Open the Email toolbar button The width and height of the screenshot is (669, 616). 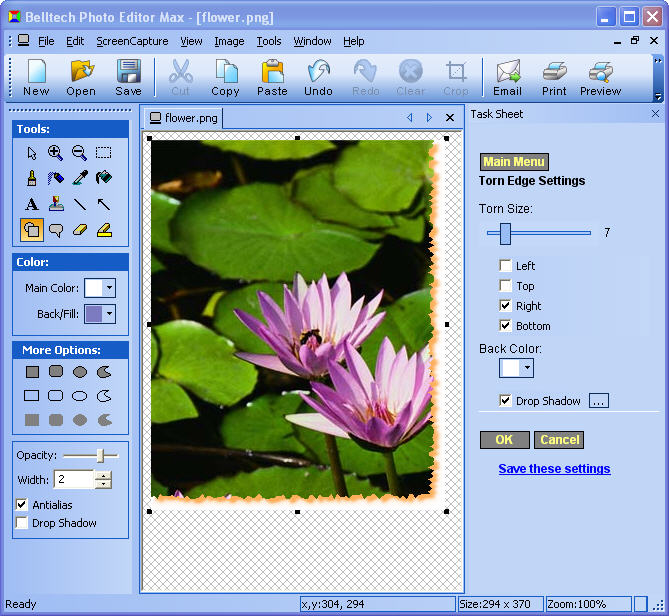(x=507, y=78)
